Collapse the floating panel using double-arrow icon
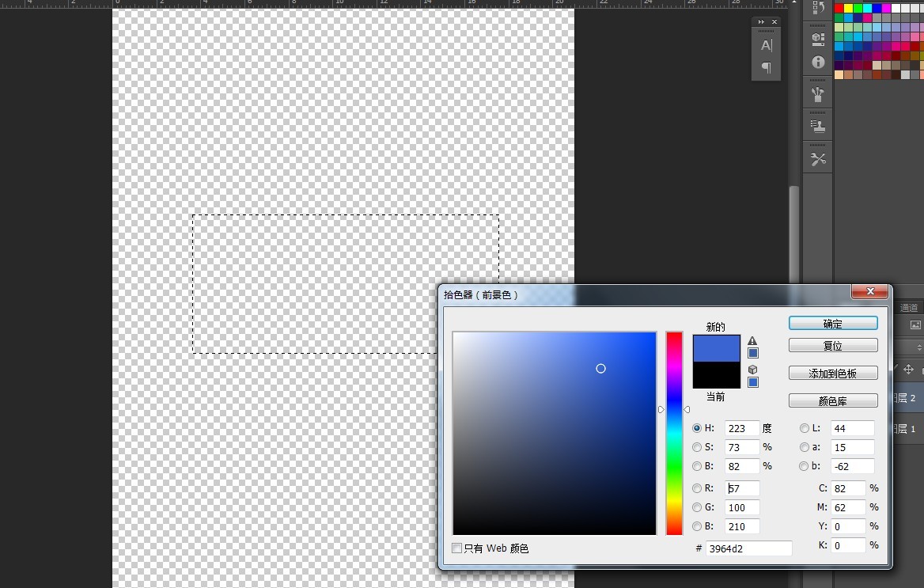Screen dimensions: 924x588 click(x=761, y=22)
